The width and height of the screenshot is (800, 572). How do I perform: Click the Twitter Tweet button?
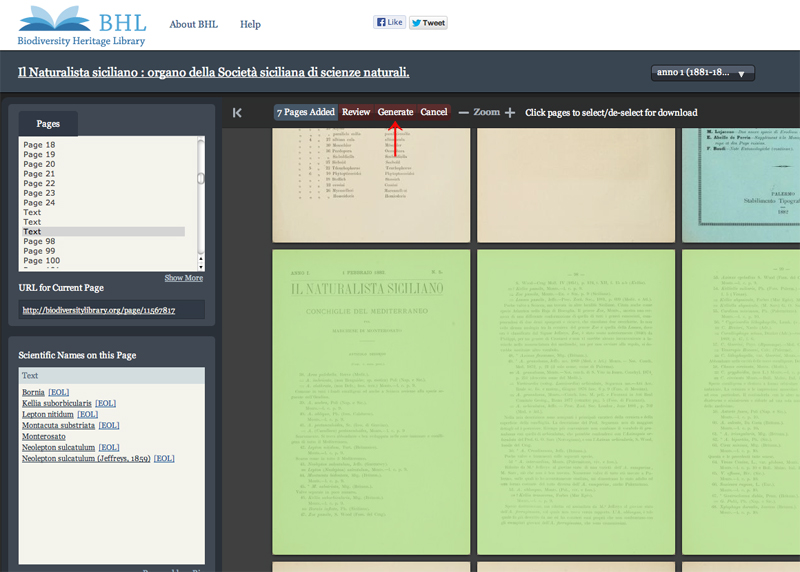[428, 22]
